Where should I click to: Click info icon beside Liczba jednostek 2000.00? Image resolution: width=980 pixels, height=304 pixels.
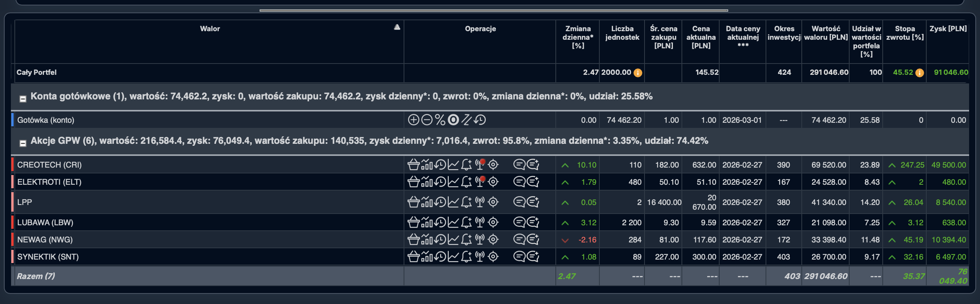coord(638,73)
